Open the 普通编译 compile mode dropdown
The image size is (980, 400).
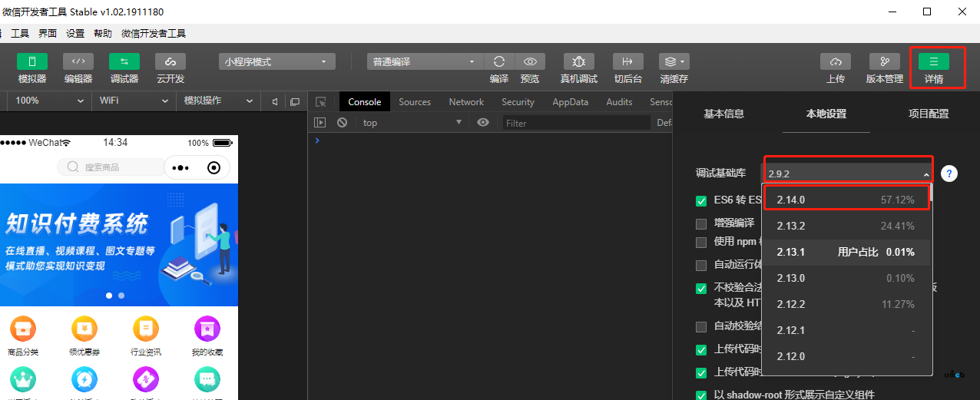424,61
